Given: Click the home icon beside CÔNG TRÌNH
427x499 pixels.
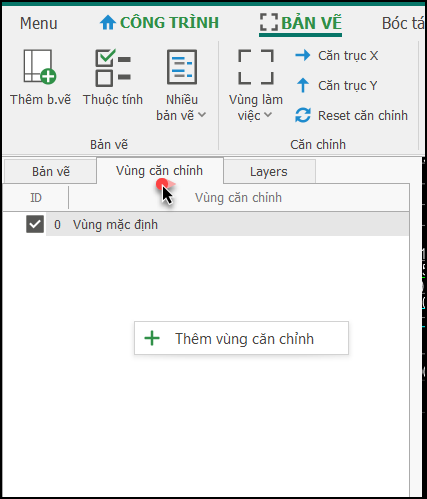Looking at the screenshot, I should (108, 23).
